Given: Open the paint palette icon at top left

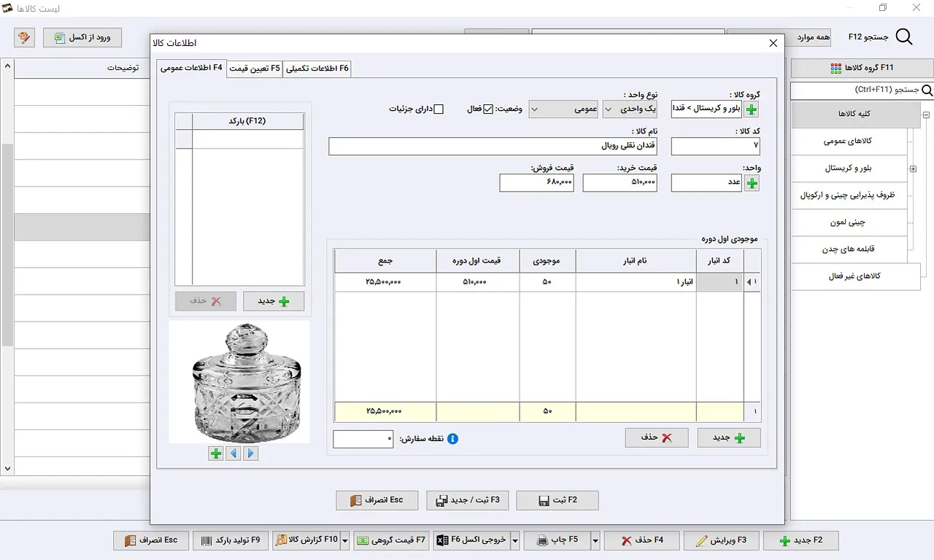Looking at the screenshot, I should (24, 37).
